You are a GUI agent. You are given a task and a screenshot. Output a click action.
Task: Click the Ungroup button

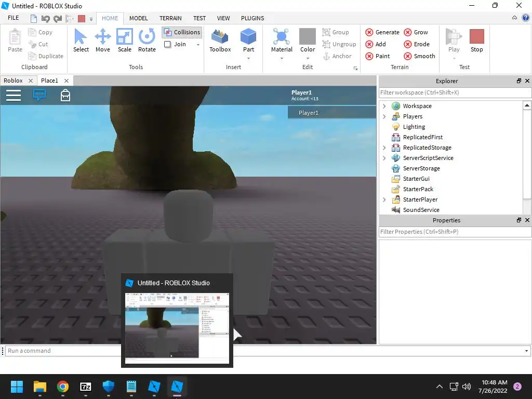(x=339, y=44)
